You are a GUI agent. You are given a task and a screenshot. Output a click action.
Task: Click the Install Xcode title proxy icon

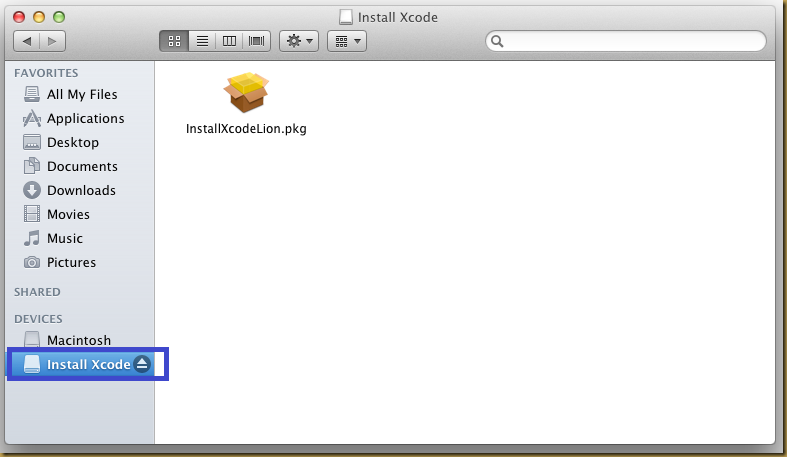pyautogui.click(x=345, y=17)
